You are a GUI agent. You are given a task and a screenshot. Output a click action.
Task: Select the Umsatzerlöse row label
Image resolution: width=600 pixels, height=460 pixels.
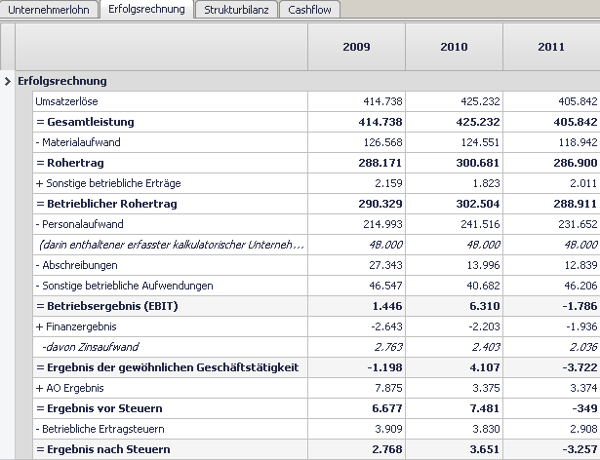[67, 101]
